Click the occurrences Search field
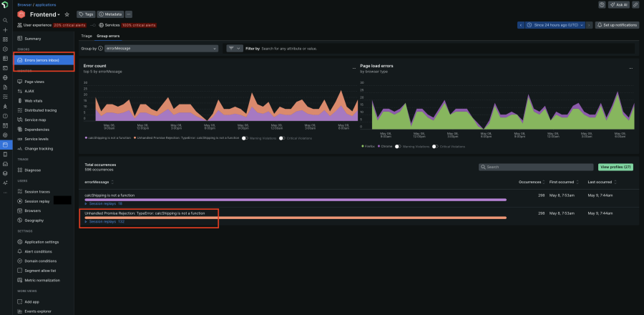 point(535,167)
